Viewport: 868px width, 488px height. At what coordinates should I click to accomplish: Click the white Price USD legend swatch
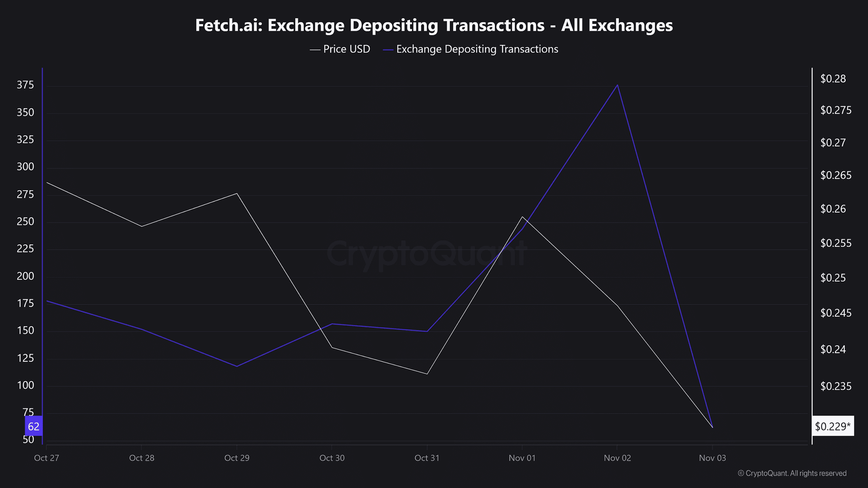tap(315, 50)
